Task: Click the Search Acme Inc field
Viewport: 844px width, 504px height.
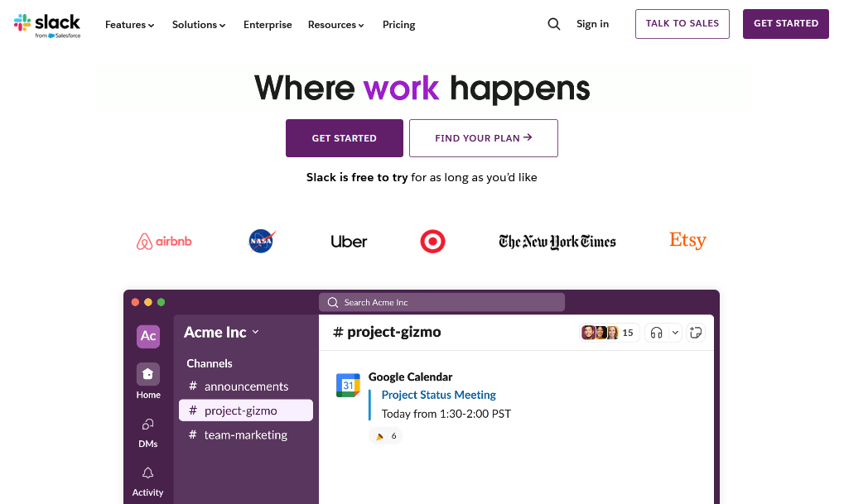Action: coord(441,301)
